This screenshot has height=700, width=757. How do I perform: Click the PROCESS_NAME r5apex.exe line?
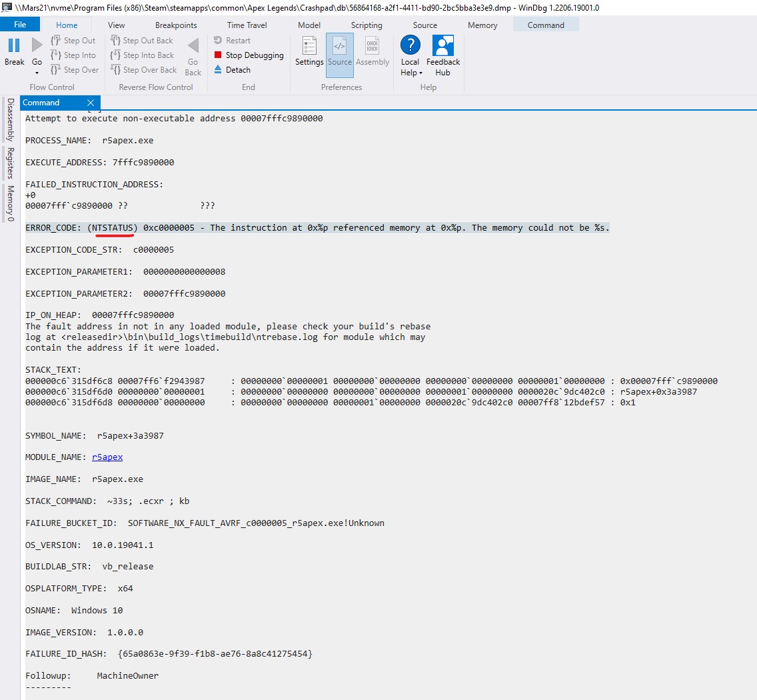tap(89, 141)
